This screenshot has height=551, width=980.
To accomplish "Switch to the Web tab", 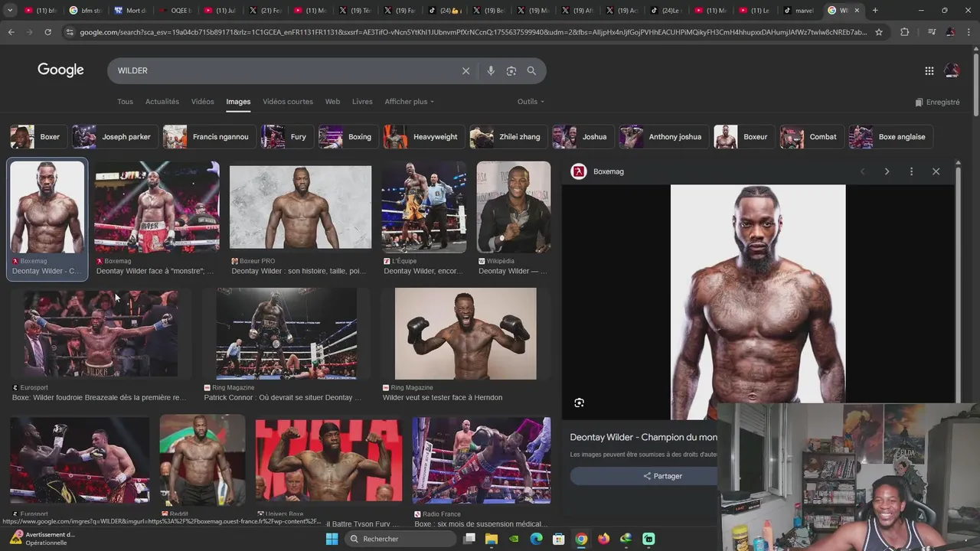I will click(x=332, y=101).
